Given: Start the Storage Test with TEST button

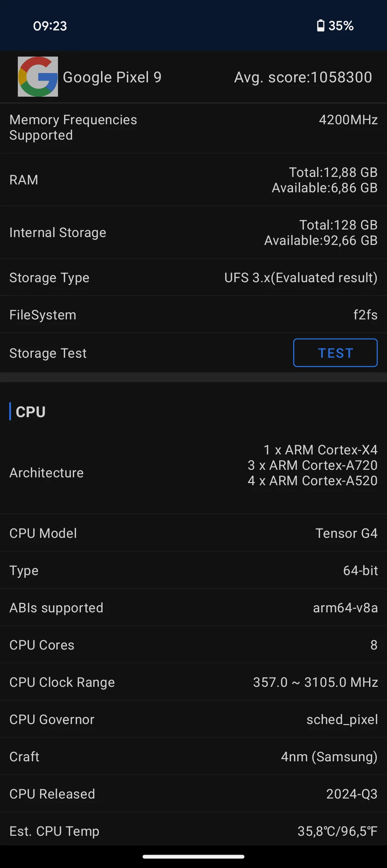Looking at the screenshot, I should point(335,353).
